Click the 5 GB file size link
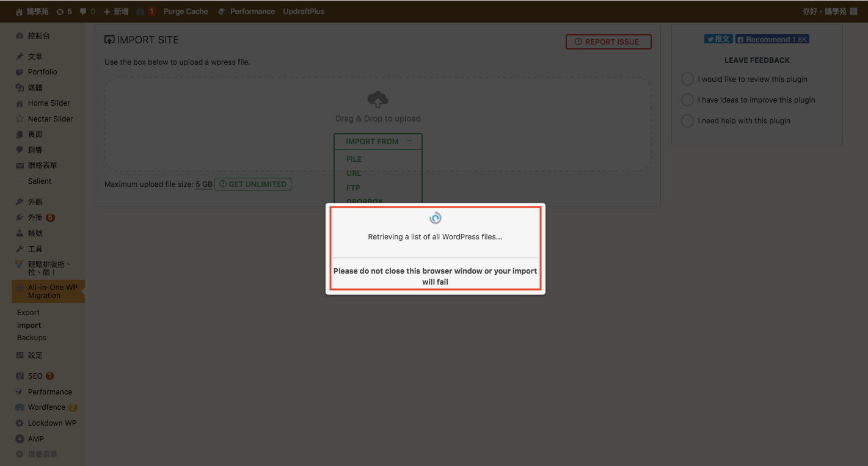 tap(204, 184)
